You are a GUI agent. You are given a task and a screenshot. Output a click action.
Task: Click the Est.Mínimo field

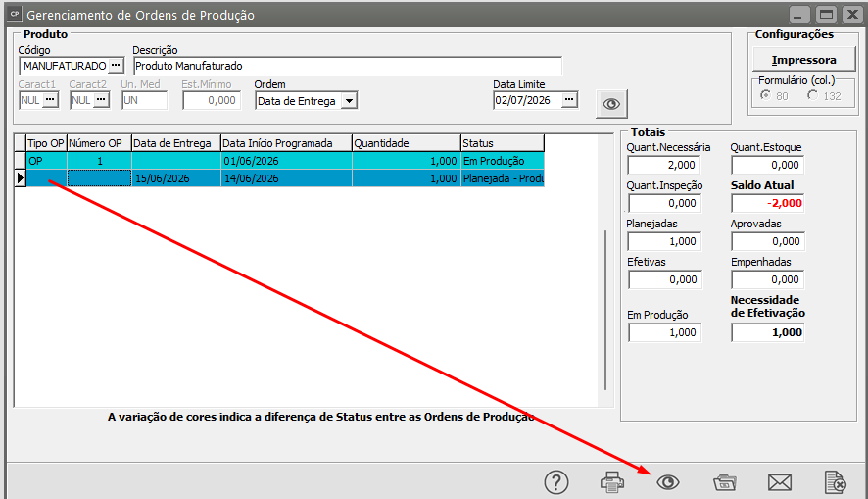tap(212, 100)
